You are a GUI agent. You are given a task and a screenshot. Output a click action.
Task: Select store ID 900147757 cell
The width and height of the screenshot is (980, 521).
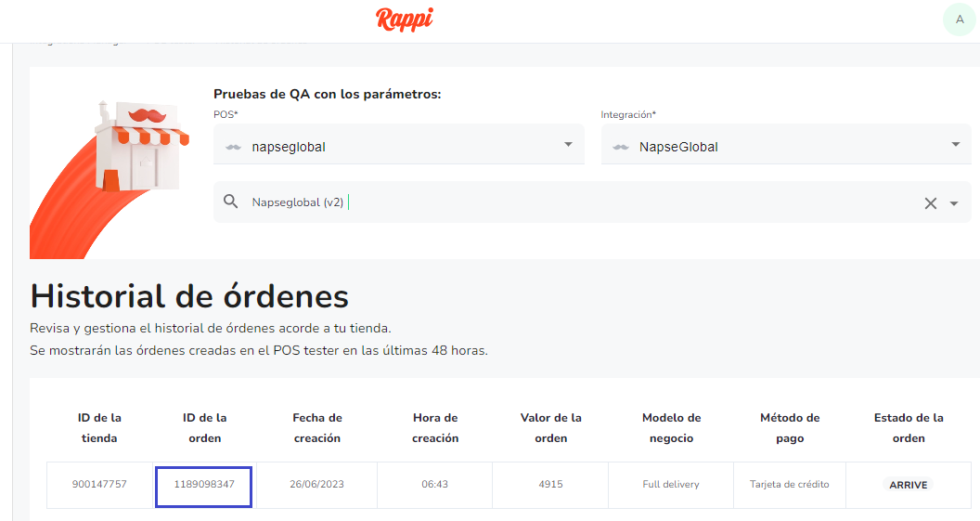99,485
